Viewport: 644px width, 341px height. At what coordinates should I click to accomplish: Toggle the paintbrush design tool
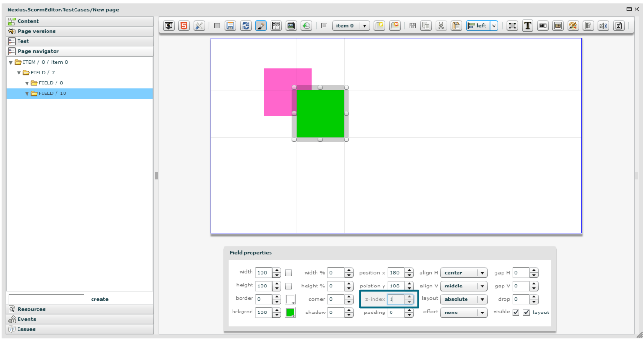(x=261, y=26)
